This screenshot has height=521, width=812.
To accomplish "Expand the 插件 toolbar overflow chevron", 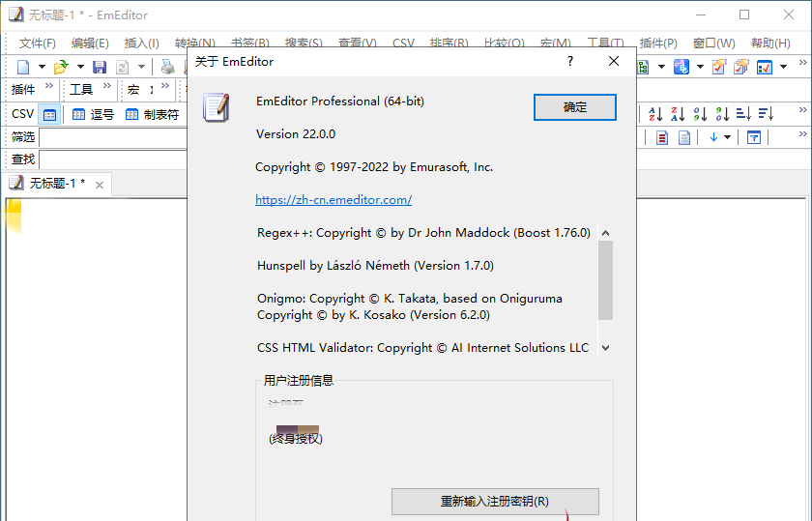I will click(x=49, y=85).
